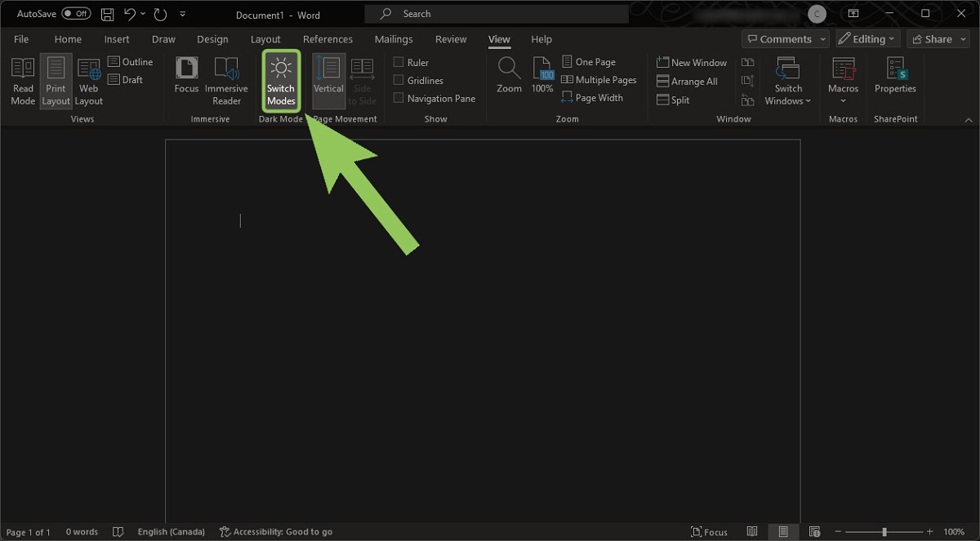Open the Editing mode dropdown
This screenshot has height=541, width=980.
tap(867, 39)
